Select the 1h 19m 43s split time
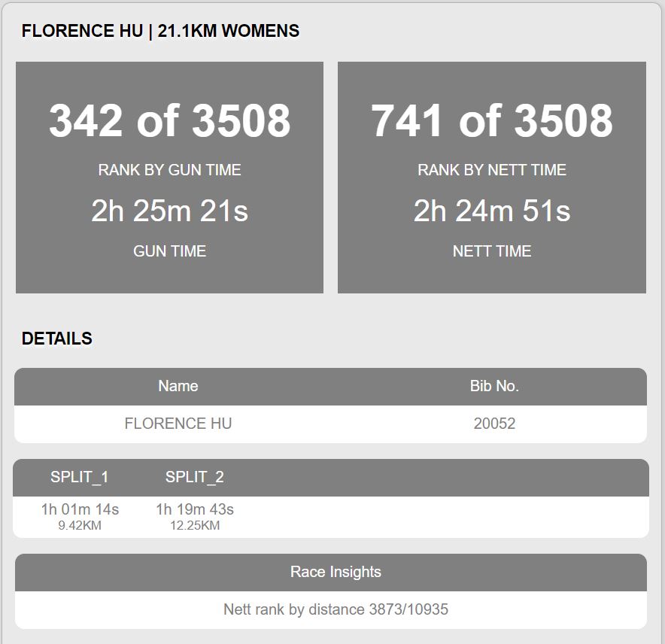Screen dimensions: 665x644 click(x=195, y=509)
